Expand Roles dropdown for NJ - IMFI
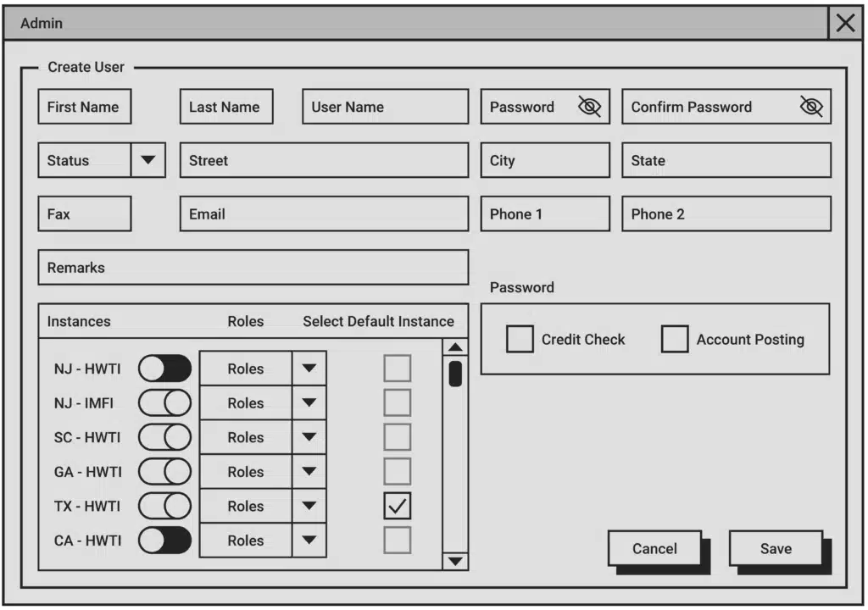This screenshot has height=610, width=868. [309, 403]
